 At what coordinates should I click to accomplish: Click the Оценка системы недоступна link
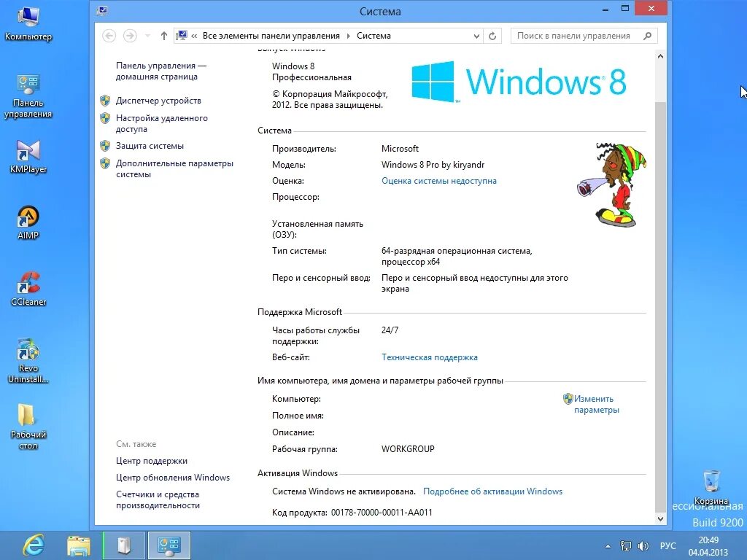point(438,181)
